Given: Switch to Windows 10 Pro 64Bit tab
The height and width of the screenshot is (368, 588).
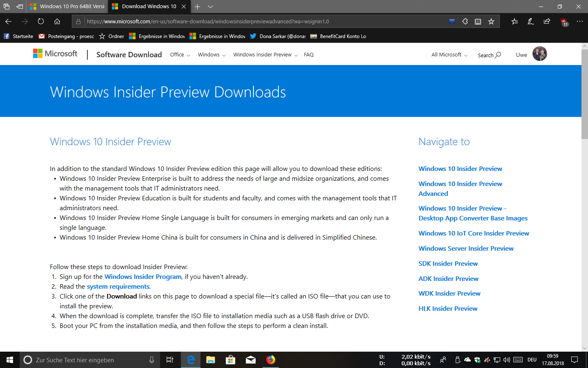Looking at the screenshot, I should pos(67,7).
